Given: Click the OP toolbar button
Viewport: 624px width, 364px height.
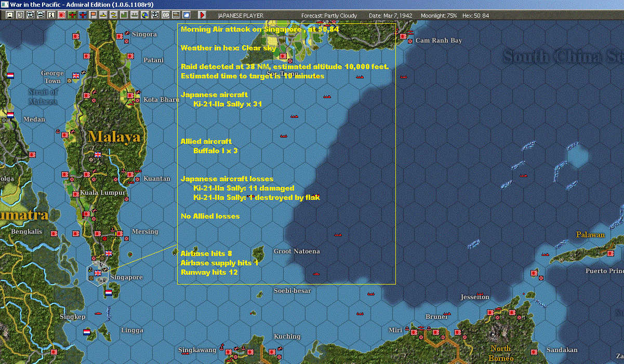Looking at the screenshot, I should (166, 16).
